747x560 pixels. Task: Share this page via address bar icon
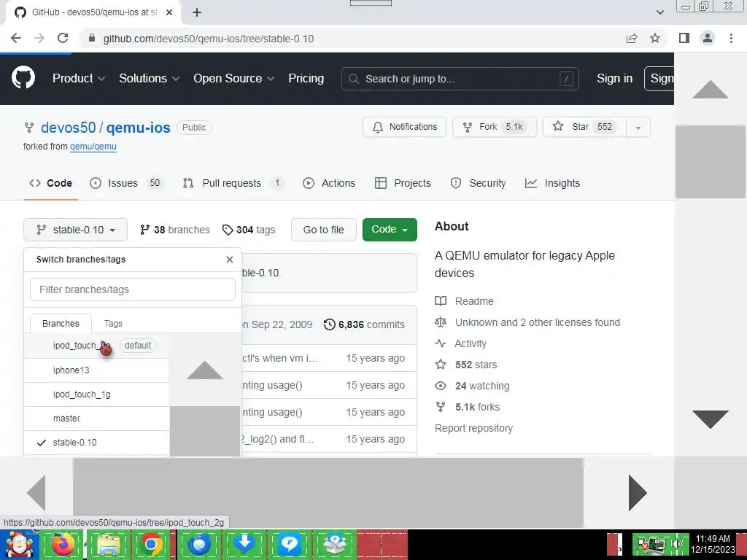(632, 38)
